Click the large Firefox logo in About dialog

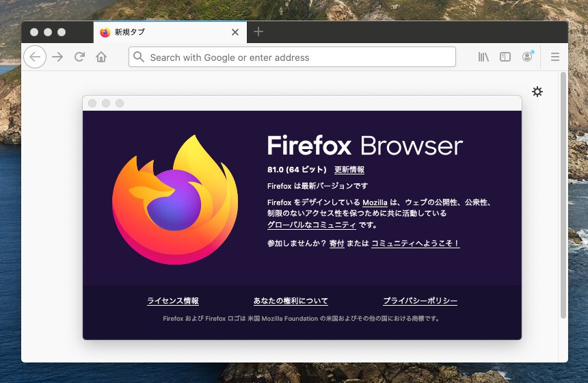coord(175,200)
